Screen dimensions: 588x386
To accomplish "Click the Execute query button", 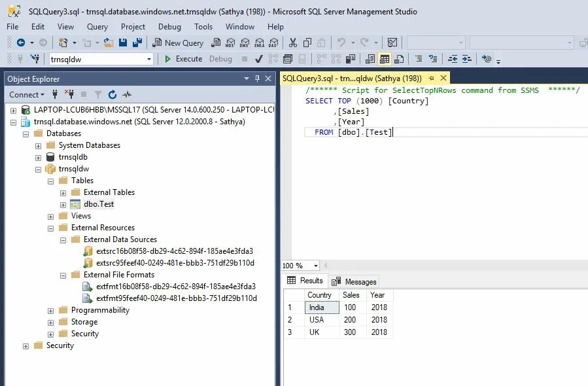I will click(x=183, y=59).
